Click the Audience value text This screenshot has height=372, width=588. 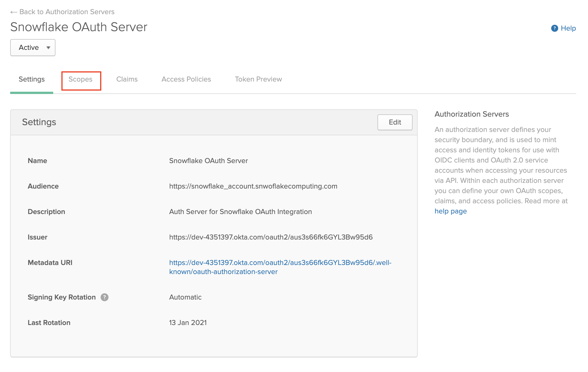click(253, 186)
